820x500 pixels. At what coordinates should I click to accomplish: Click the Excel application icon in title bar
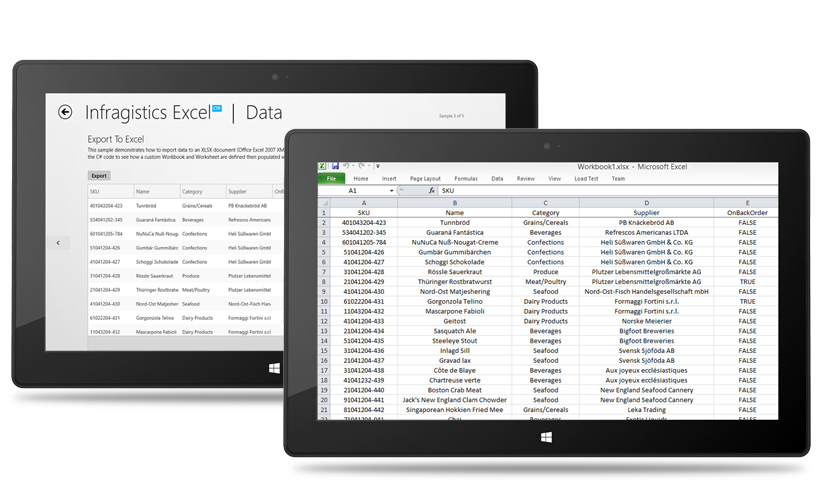pyautogui.click(x=323, y=166)
